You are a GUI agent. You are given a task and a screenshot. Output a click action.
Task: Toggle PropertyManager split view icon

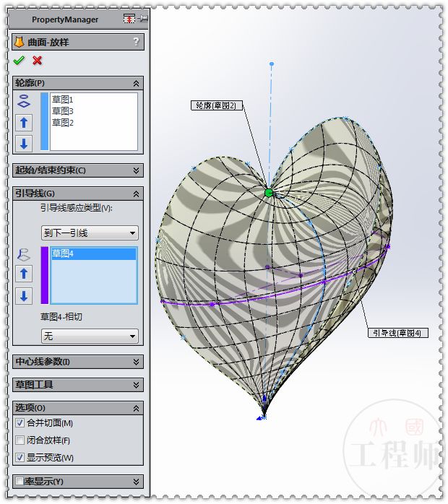coord(129,18)
